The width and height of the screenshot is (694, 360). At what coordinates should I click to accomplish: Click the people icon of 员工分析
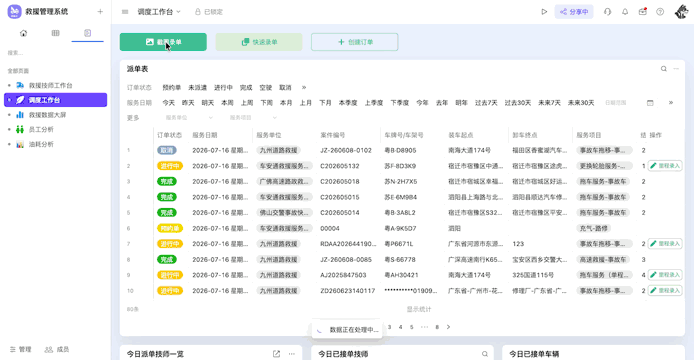pyautogui.click(x=20, y=129)
